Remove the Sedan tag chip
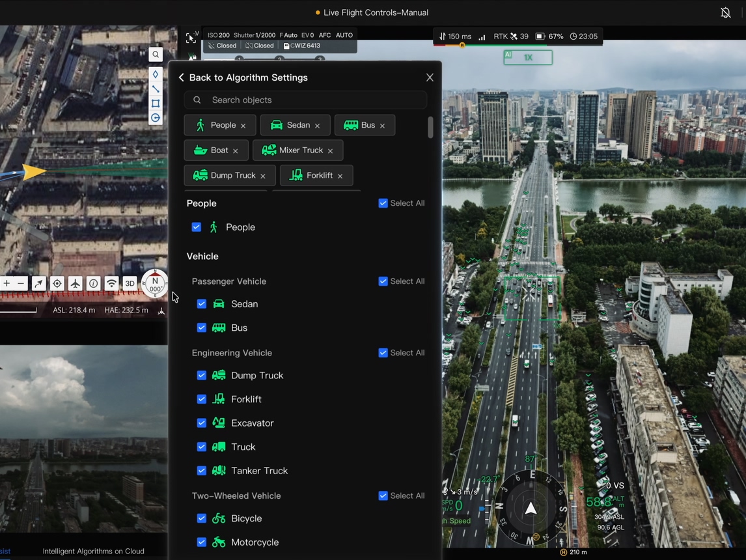Screen dimensions: 746x560 pos(317,126)
